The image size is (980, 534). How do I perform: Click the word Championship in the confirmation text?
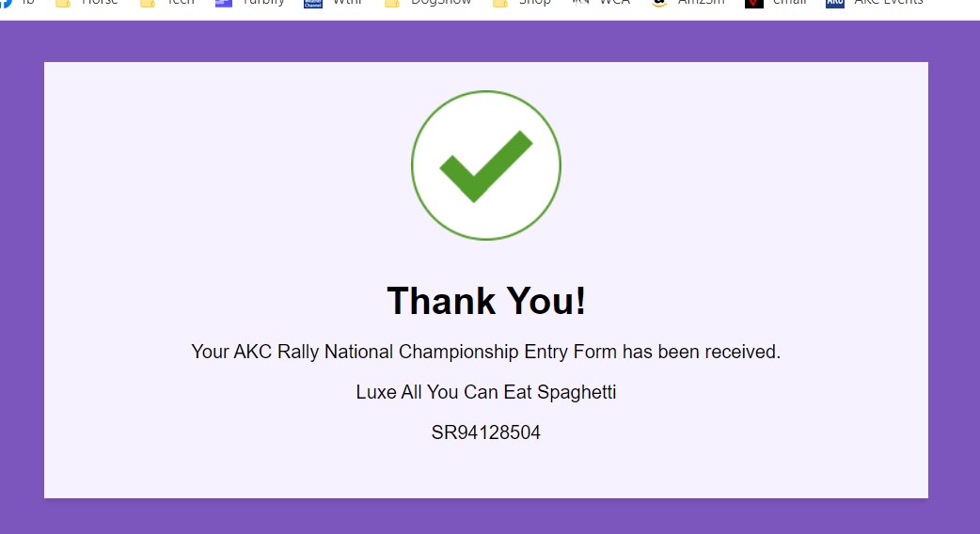459,352
